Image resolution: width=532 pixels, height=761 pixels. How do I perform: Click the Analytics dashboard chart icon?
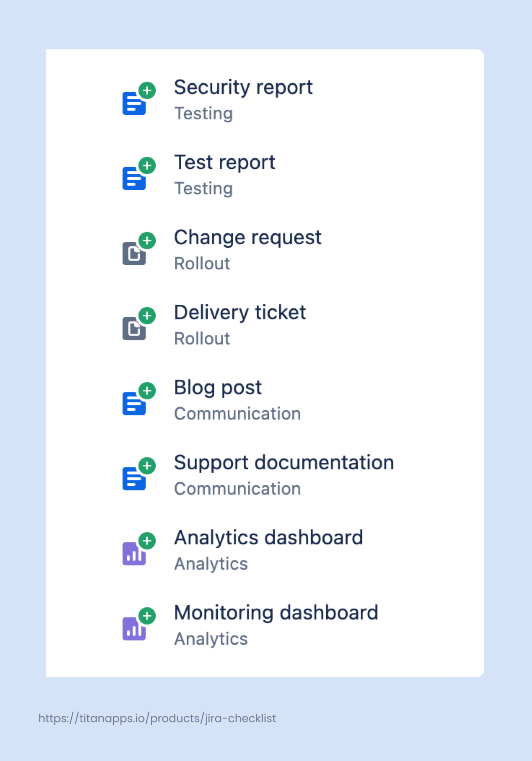[134, 554]
